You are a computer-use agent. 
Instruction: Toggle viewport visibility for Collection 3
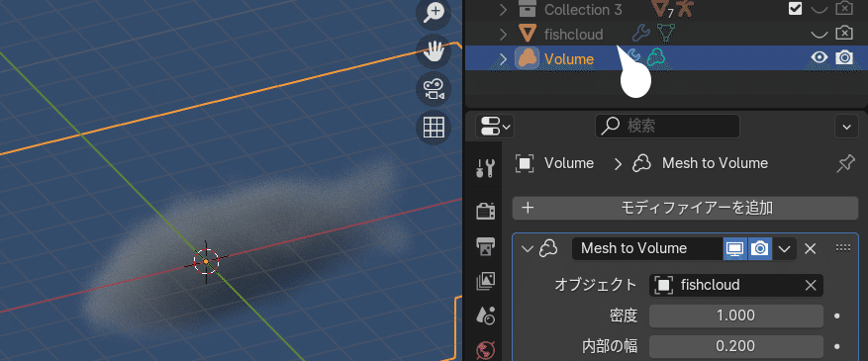820,9
